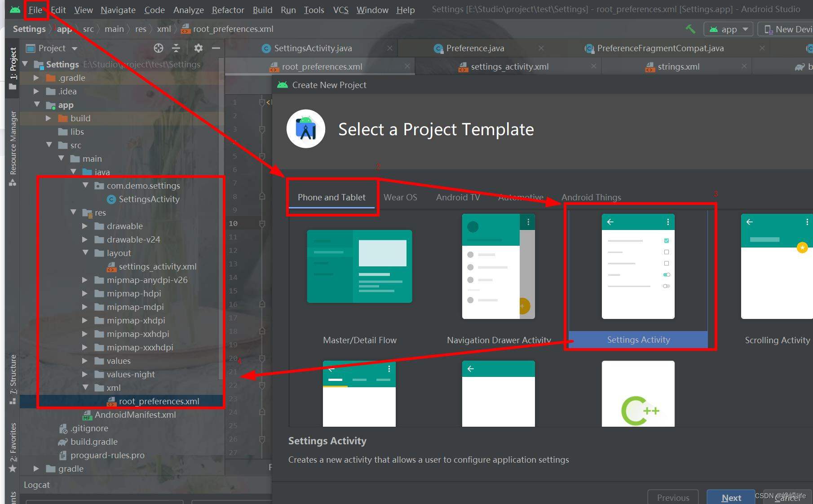Viewport: 813px width, 504px height.
Task: Hide the Project panel with the minus icon
Action: pos(216,48)
